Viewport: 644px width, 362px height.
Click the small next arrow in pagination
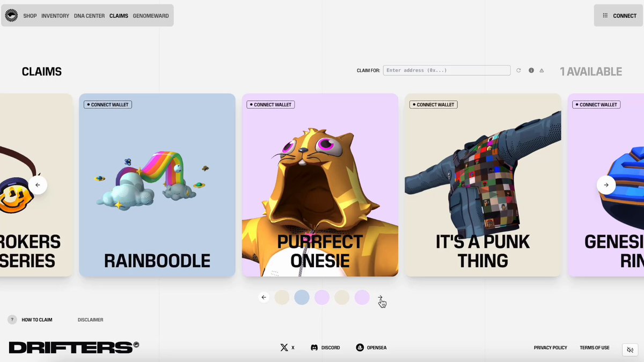(x=380, y=297)
